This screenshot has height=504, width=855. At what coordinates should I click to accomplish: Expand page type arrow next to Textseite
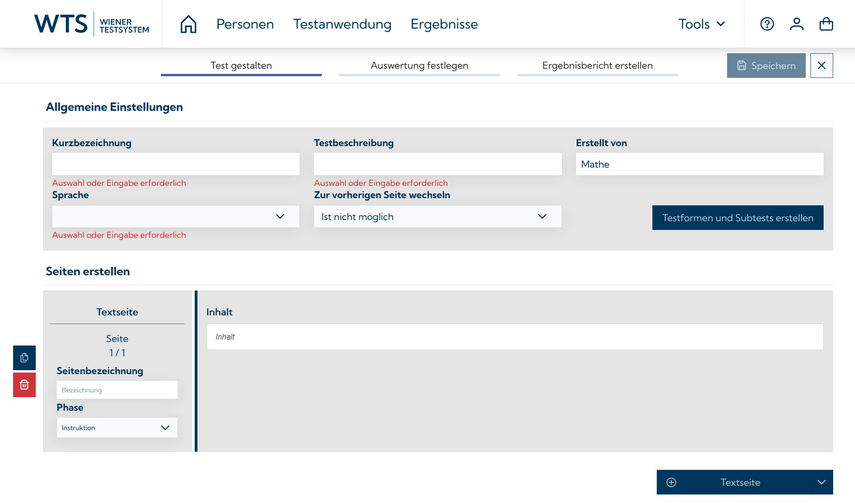[821, 482]
